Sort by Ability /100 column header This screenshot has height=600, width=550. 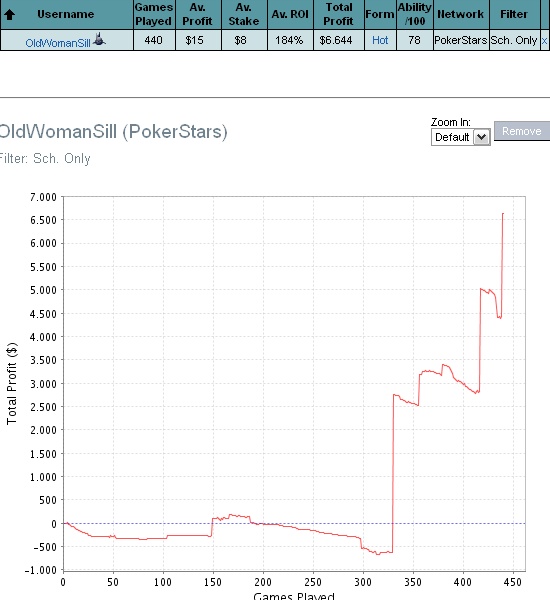click(415, 14)
